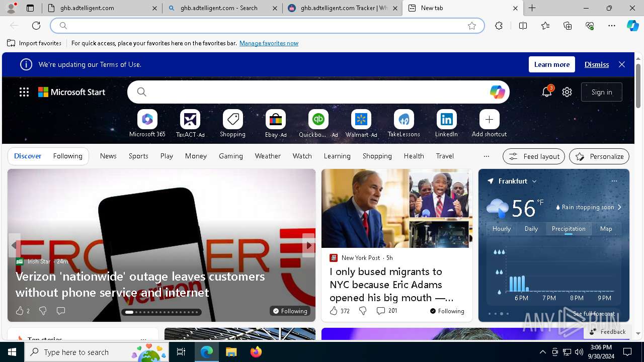Image resolution: width=644 pixels, height=362 pixels.
Task: Open the TakeLessons shortcut
Action: (404, 124)
